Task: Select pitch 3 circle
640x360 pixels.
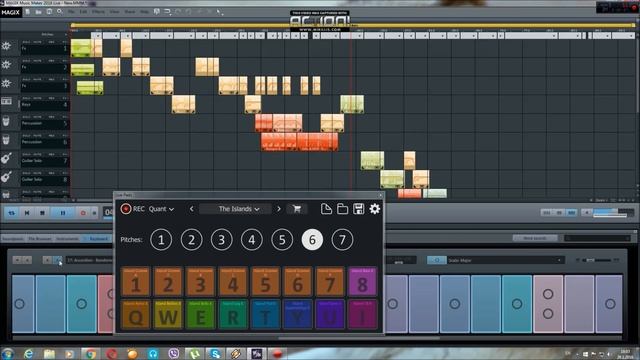Action: (x=222, y=240)
